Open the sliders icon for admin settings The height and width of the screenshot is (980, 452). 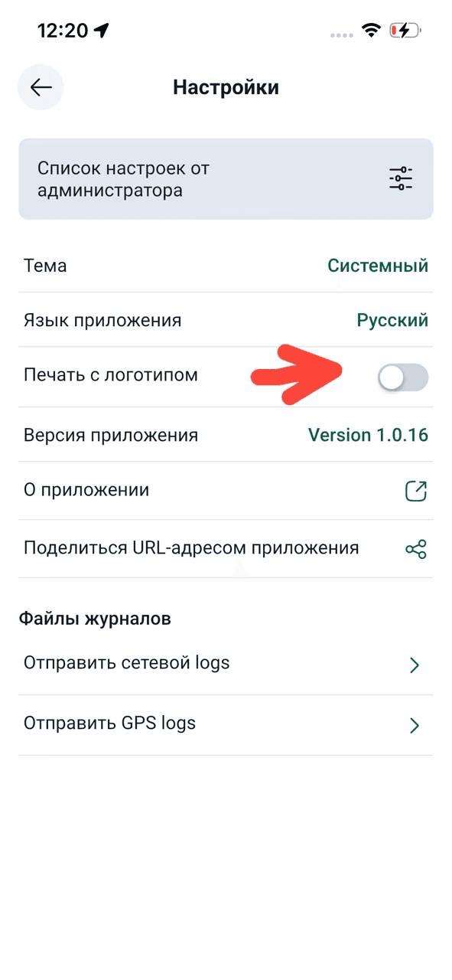(401, 179)
